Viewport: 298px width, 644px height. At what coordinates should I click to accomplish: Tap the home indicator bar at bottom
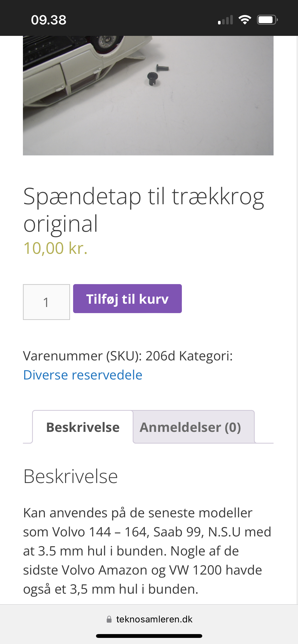149,636
